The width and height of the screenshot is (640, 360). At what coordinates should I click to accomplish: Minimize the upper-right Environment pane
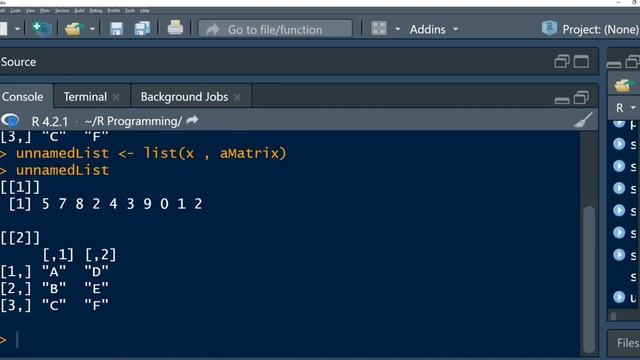[x=614, y=64]
